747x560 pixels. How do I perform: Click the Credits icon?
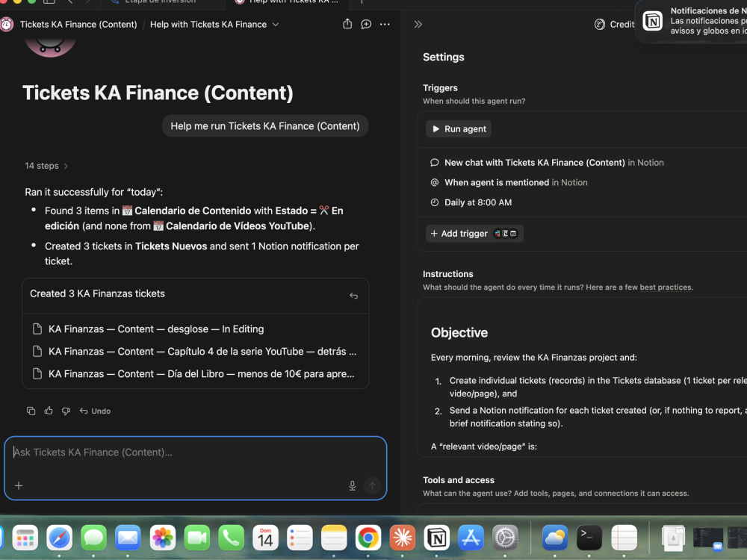pyautogui.click(x=599, y=25)
